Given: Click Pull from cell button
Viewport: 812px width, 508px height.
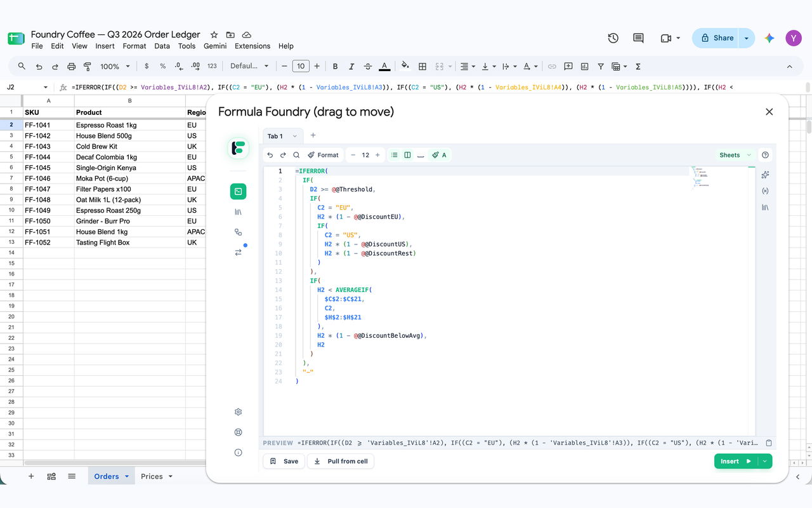Looking at the screenshot, I should pyautogui.click(x=341, y=461).
